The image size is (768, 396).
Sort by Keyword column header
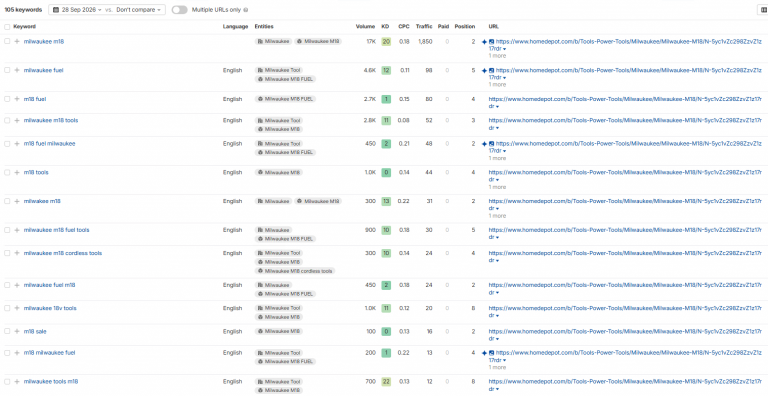pos(24,26)
